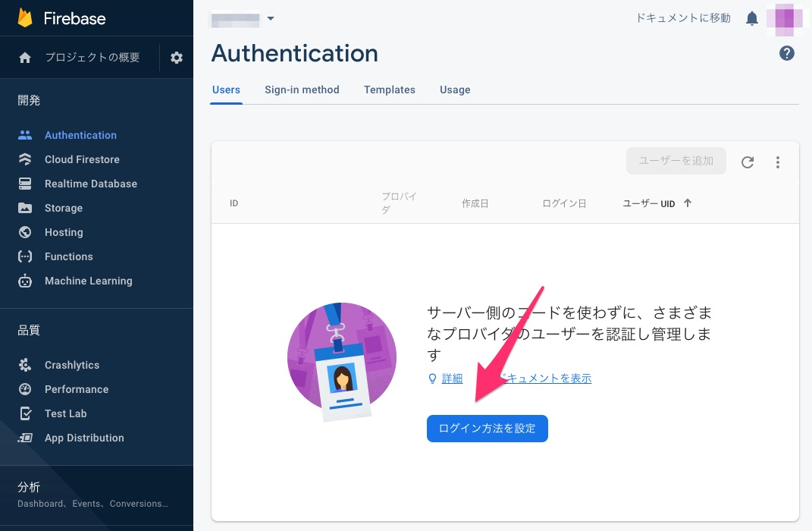Screen dimensions: 812x531
Task: Click the ログイン方法を設定 button
Action: (488, 429)
